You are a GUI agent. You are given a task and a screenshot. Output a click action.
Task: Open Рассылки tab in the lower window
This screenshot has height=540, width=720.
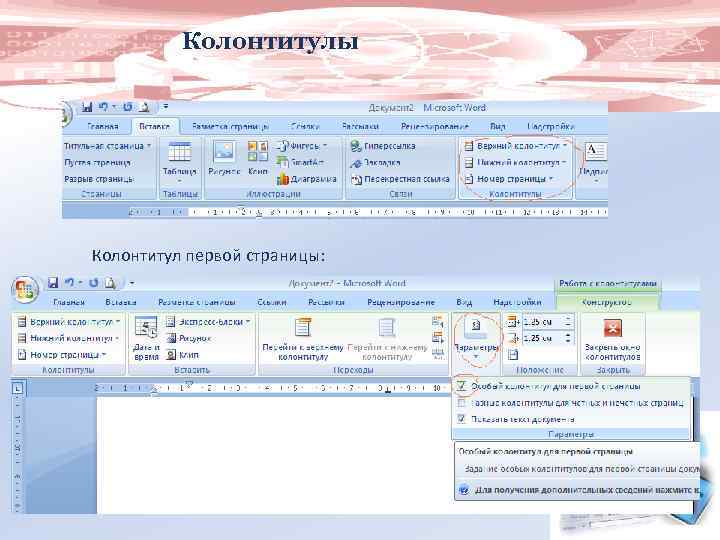click(326, 302)
